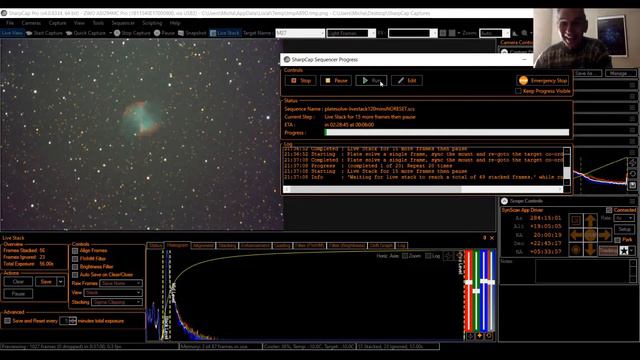
Task: Click the mount slew down arrow
Action: pyautogui.click(x=590, y=249)
